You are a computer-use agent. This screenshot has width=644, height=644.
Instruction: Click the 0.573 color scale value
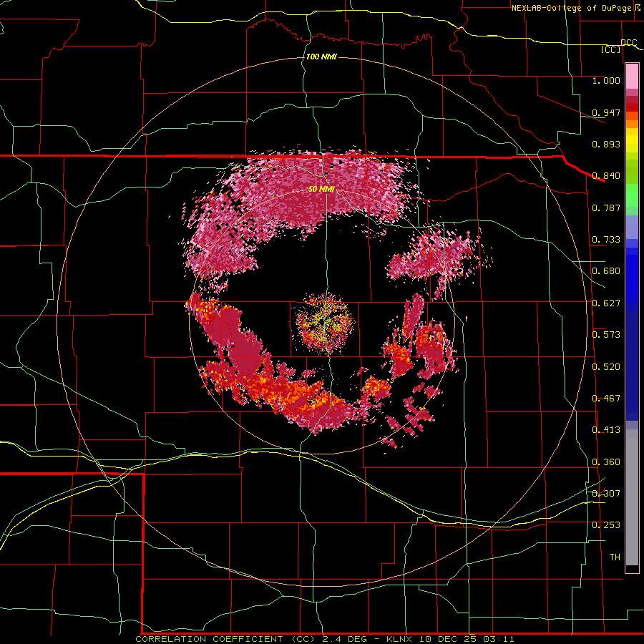coord(606,335)
